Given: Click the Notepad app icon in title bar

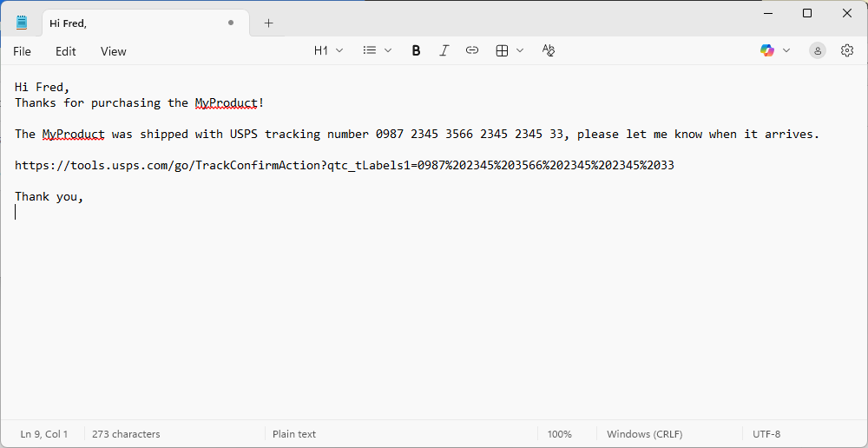Looking at the screenshot, I should (x=22, y=23).
